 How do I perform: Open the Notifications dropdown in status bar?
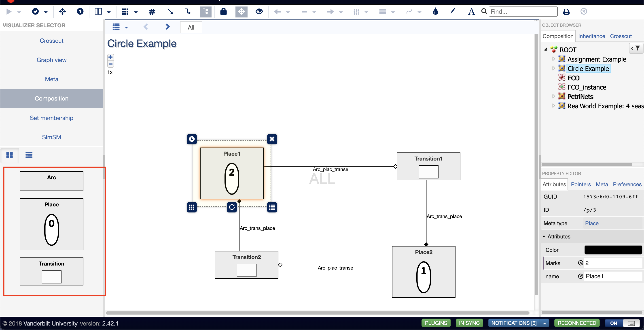[544, 323]
